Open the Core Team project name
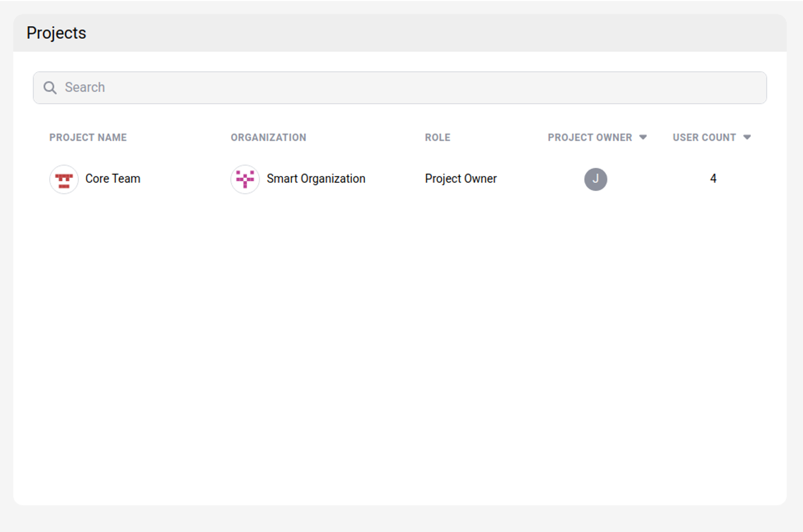This screenshot has height=532, width=803. click(x=112, y=178)
